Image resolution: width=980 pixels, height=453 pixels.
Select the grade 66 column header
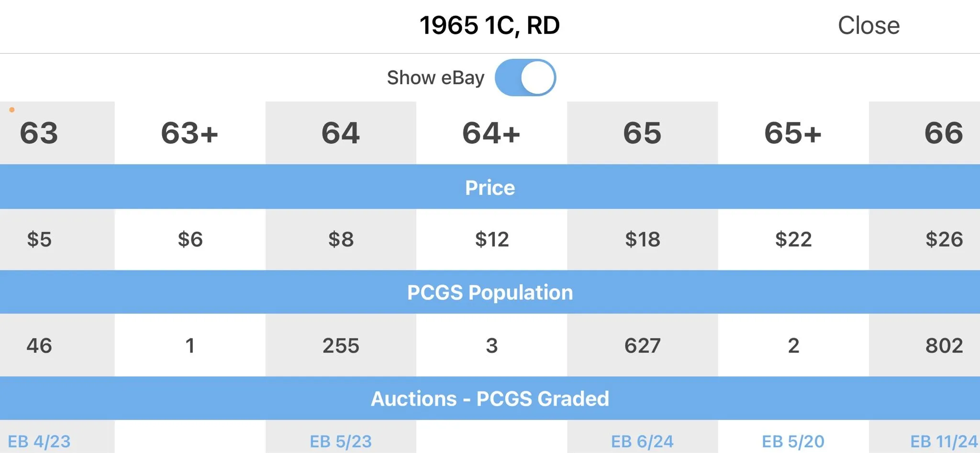click(944, 133)
